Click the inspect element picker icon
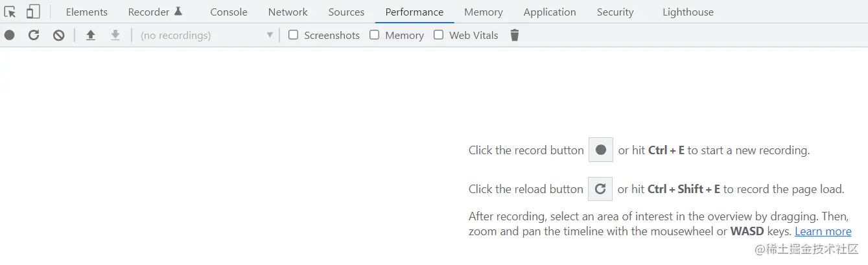The width and height of the screenshot is (868, 265). (x=10, y=12)
